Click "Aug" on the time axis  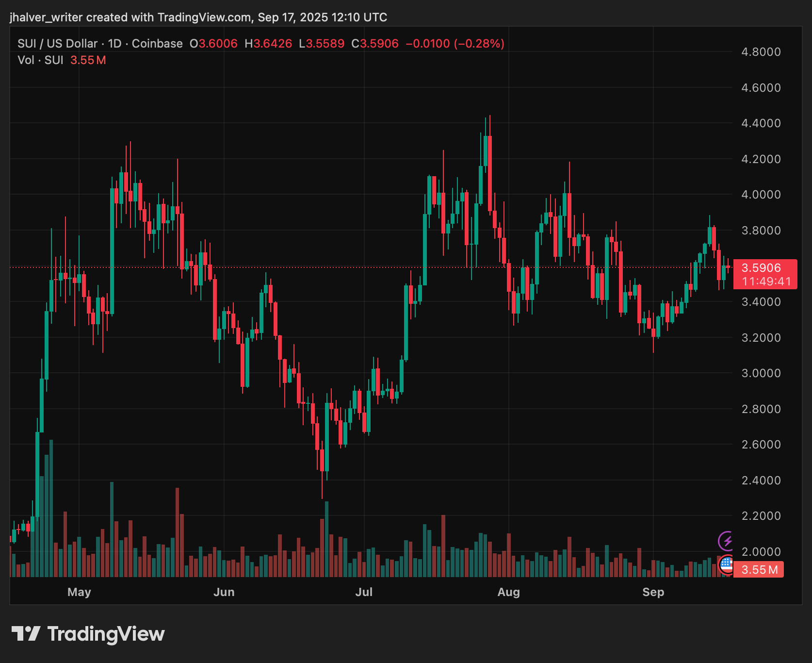508,592
